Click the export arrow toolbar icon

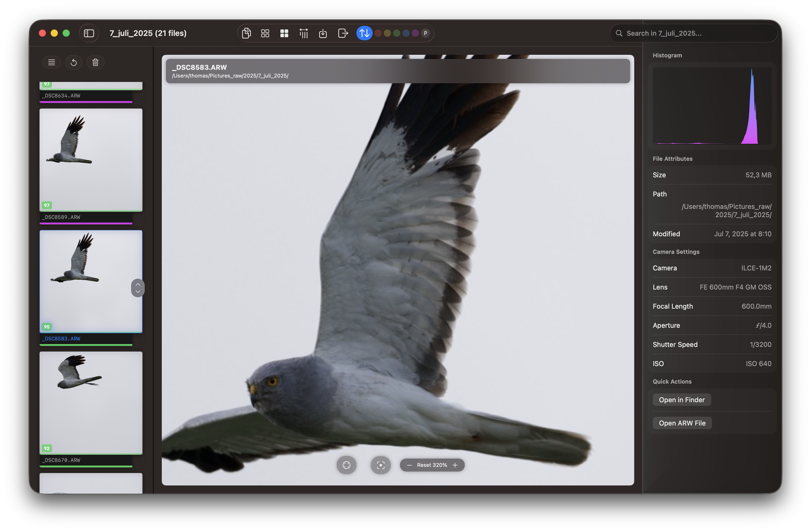343,33
